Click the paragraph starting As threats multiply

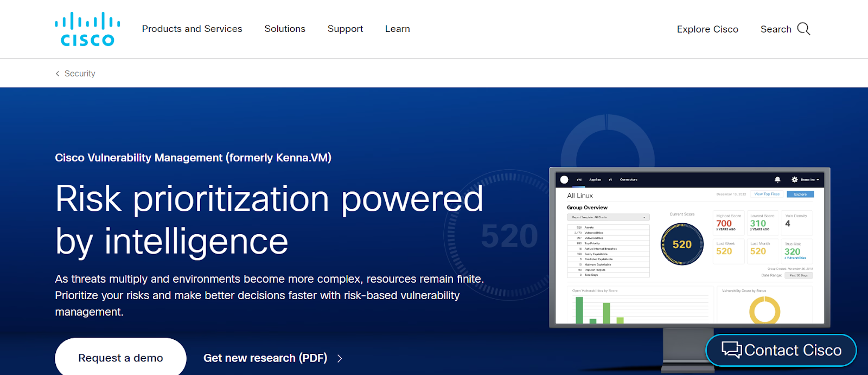(x=270, y=295)
